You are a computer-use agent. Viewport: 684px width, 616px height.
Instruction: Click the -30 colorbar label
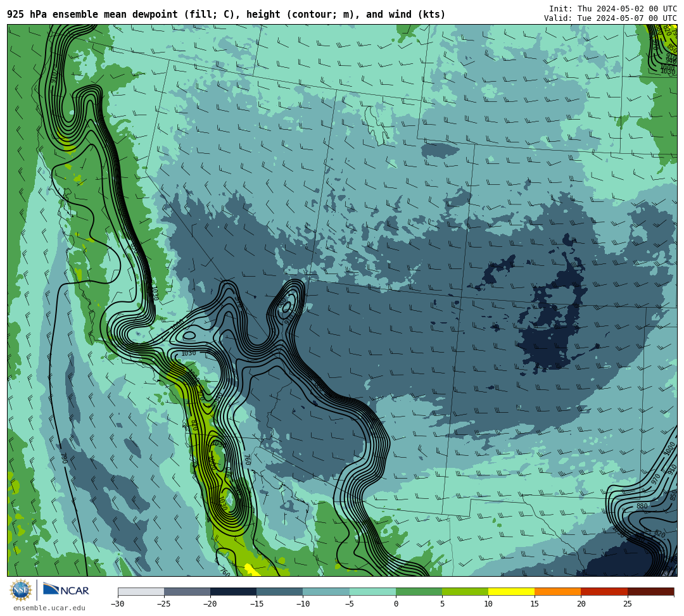(118, 604)
